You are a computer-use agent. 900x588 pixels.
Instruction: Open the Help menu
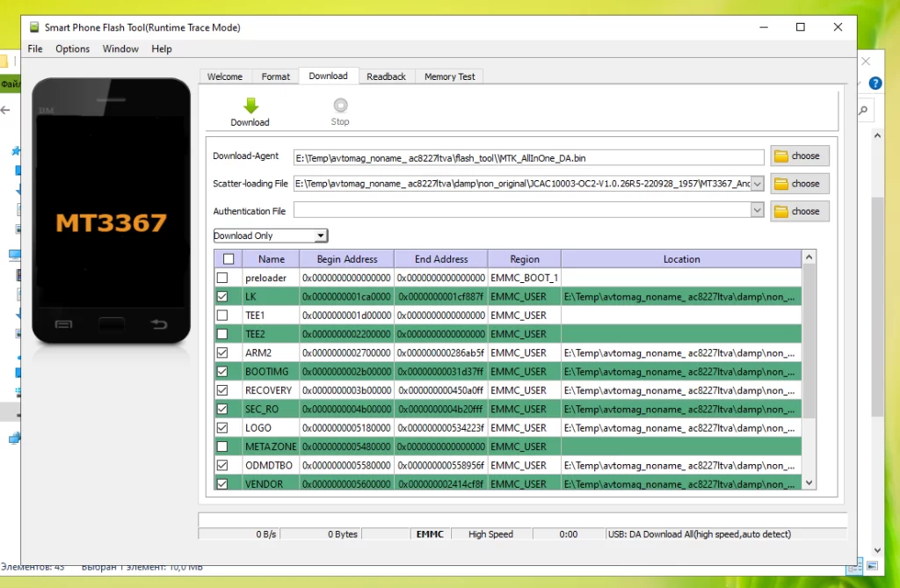(162, 49)
